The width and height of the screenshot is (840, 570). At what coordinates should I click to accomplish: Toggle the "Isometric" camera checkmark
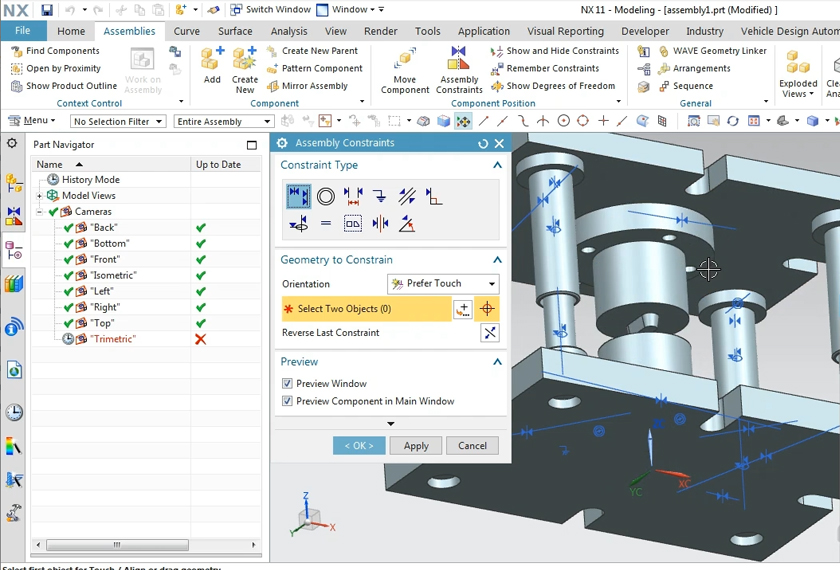tap(69, 276)
